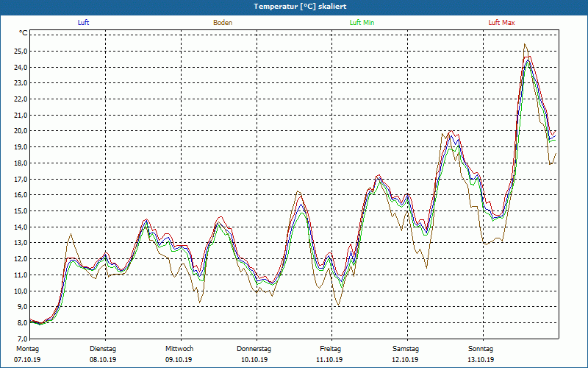Click the '9,0' y-axis value
This screenshot has width=588, height=368.
click(x=22, y=307)
